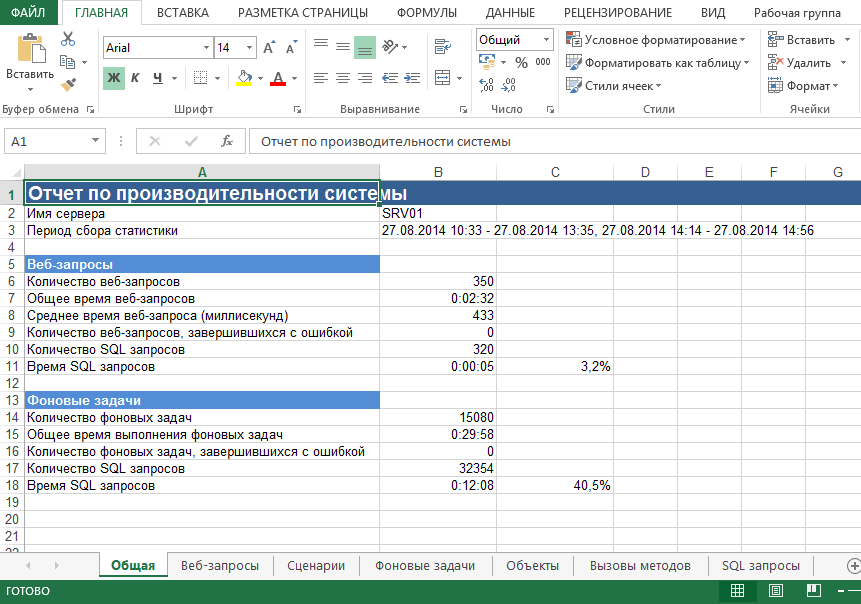Apply the yellow fill color swatch
This screenshot has width=861, height=604.
[x=244, y=78]
